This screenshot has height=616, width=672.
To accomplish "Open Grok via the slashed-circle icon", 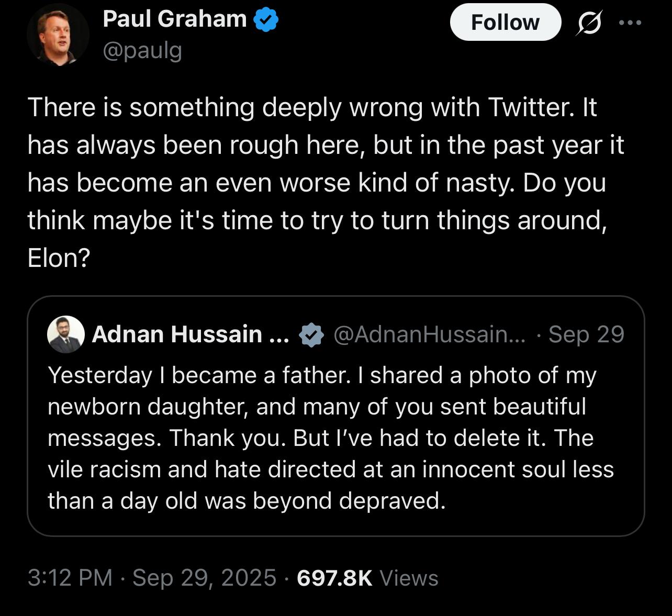I will pyautogui.click(x=589, y=23).
